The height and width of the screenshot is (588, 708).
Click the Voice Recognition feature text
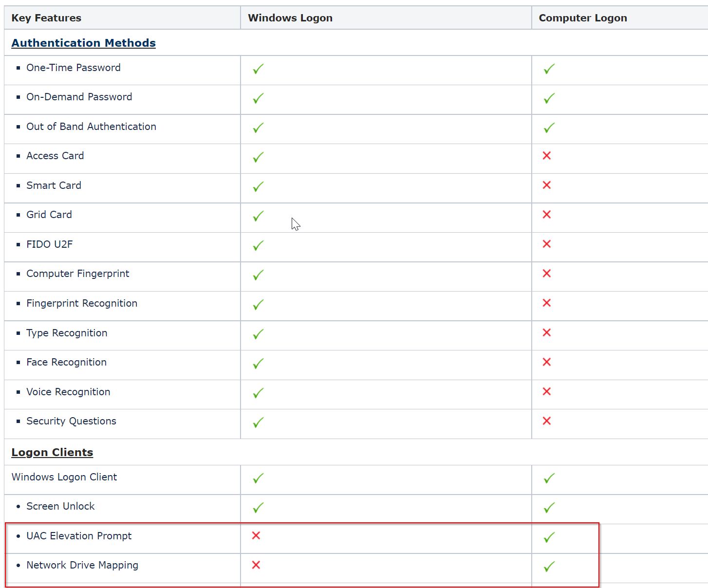click(68, 392)
